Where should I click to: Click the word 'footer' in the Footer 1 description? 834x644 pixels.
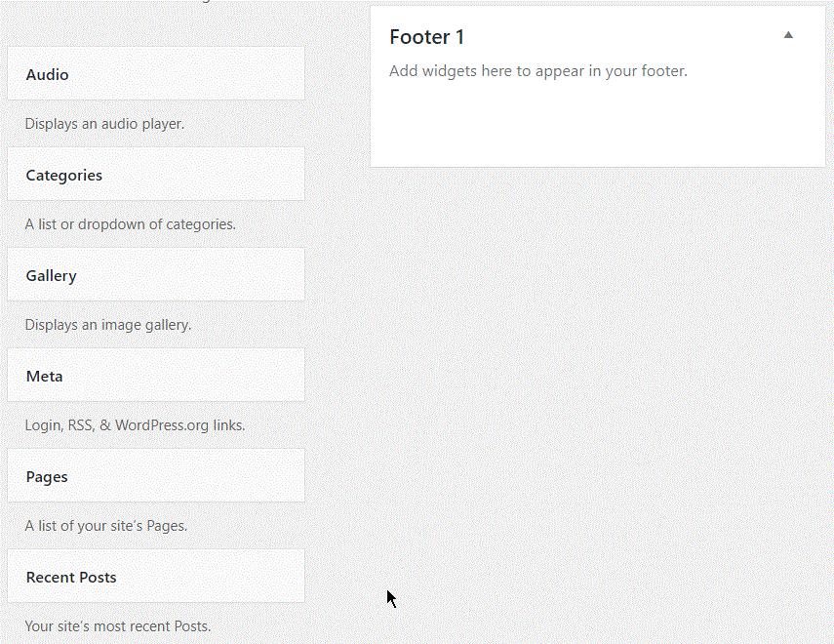click(x=664, y=71)
